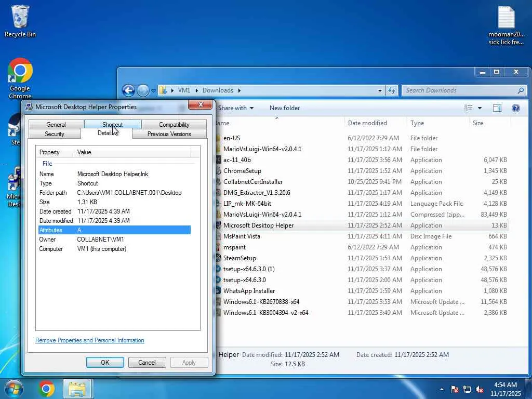The width and height of the screenshot is (532, 399).
Task: Open Chrome from the taskbar
Action: [x=46, y=389]
